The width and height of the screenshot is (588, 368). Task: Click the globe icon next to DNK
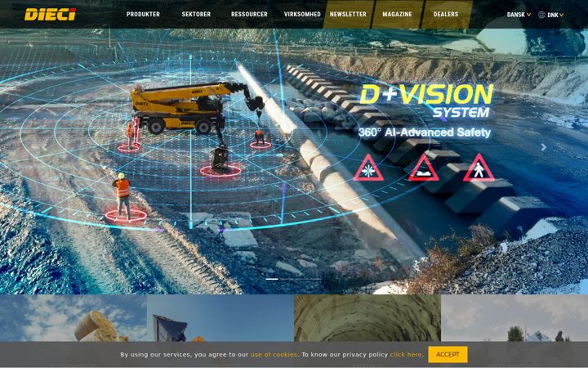click(541, 15)
